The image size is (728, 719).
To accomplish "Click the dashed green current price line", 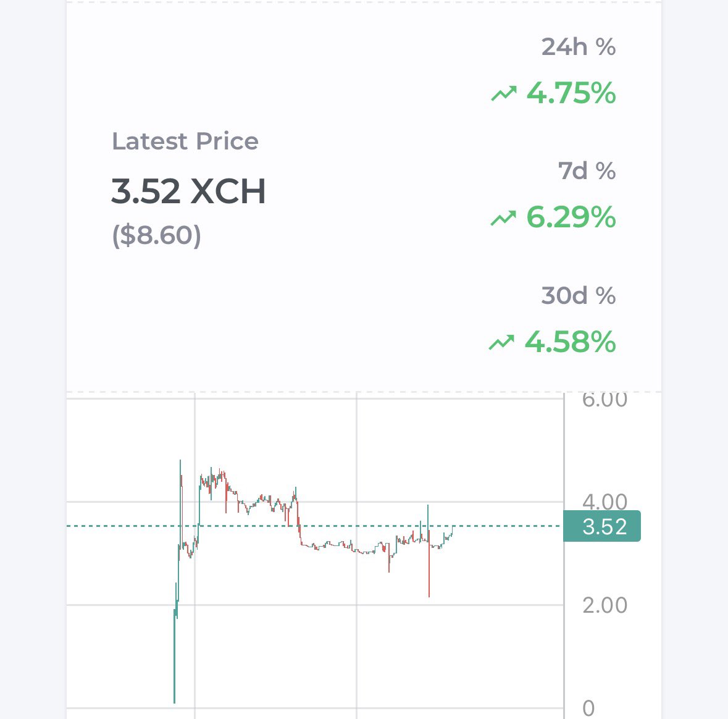I will click(x=506, y=526).
